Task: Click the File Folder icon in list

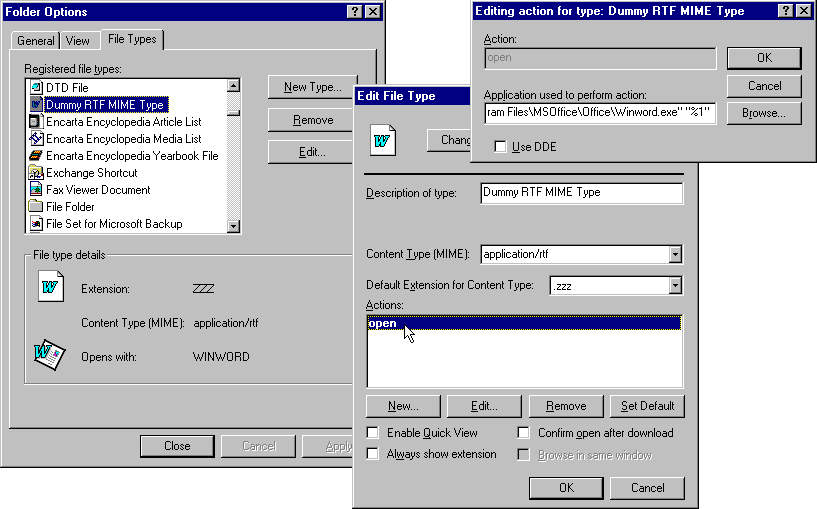Action: tap(36, 207)
